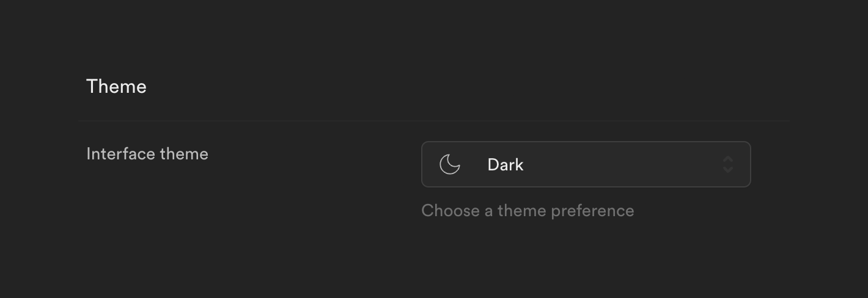
Task: Click the up-down chevron icon in theme selector
Action: tap(727, 164)
